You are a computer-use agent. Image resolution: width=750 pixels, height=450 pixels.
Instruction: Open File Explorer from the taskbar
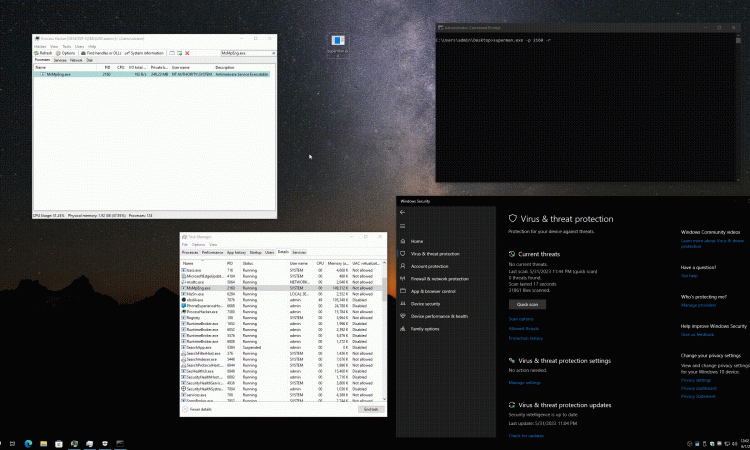tap(44, 444)
